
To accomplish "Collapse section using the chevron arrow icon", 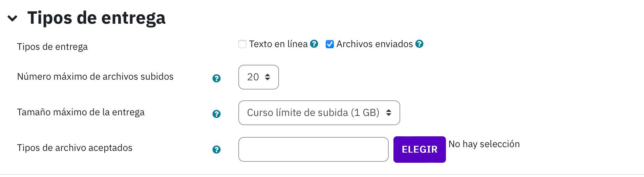I will pyautogui.click(x=13, y=18).
